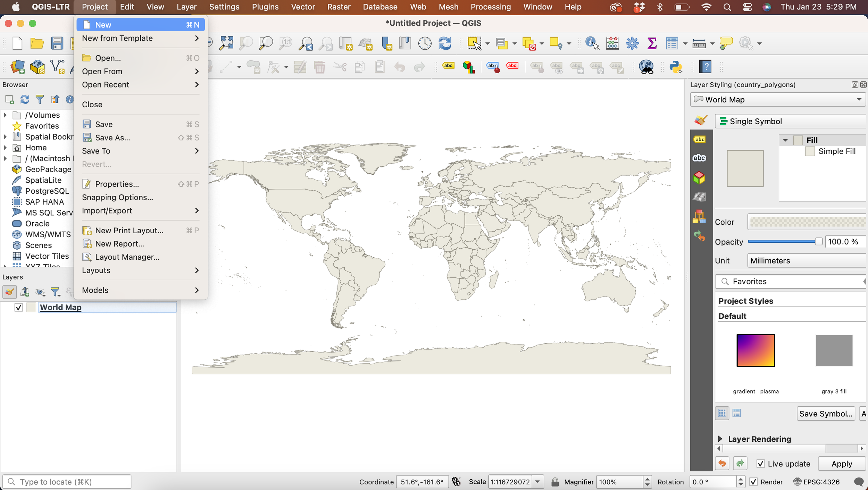This screenshot has height=490, width=868.
Task: Click the New Project toolbar icon
Action: [17, 43]
